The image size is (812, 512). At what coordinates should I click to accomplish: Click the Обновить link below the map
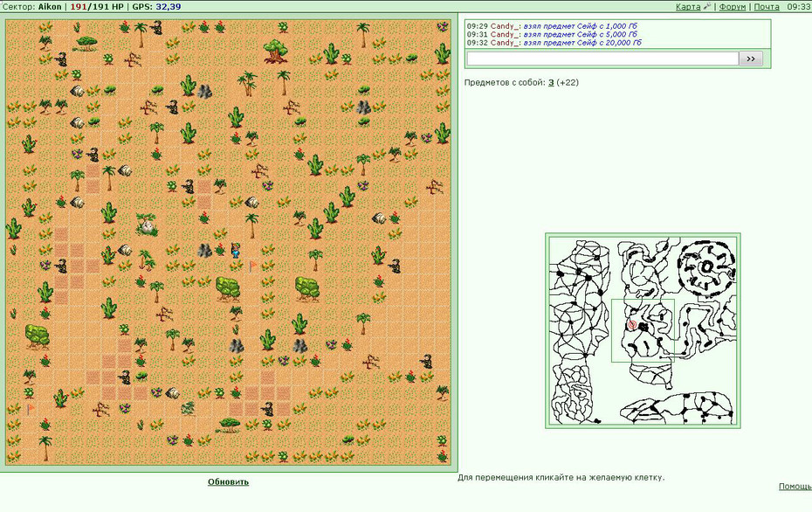tap(229, 481)
